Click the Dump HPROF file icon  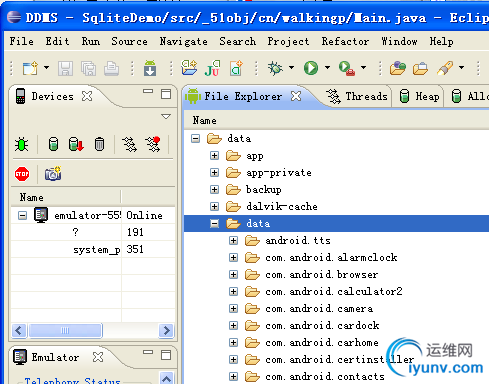[x=76, y=144]
